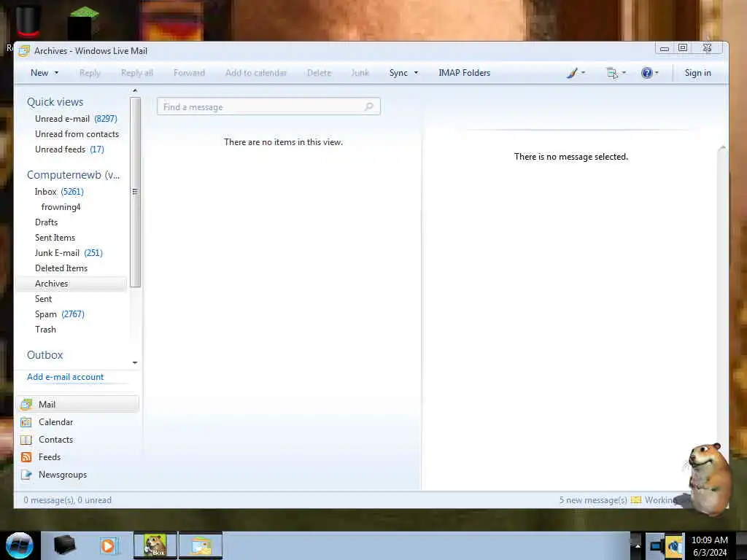Expand the Sync dropdown arrow
This screenshot has width=747, height=560.
click(416, 73)
